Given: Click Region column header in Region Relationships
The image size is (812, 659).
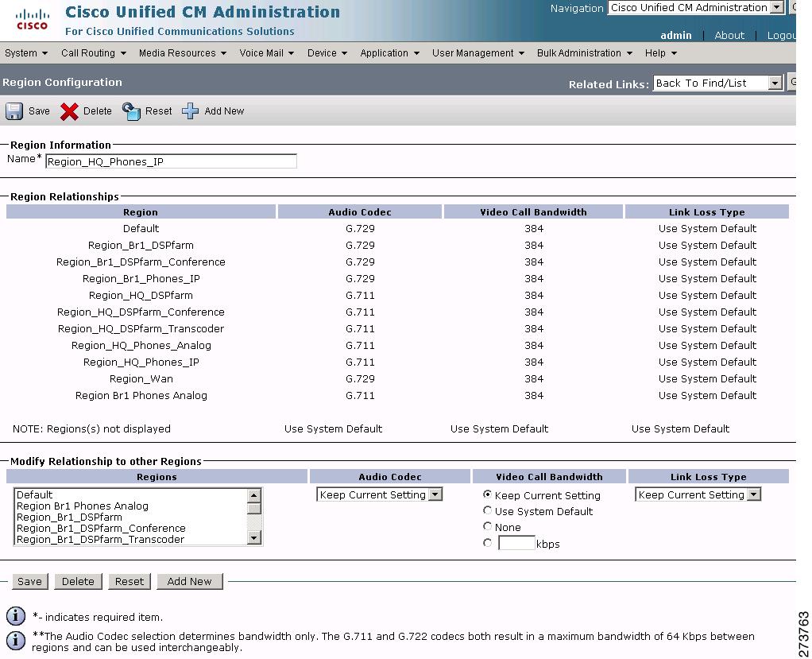Looking at the screenshot, I should [x=141, y=212].
